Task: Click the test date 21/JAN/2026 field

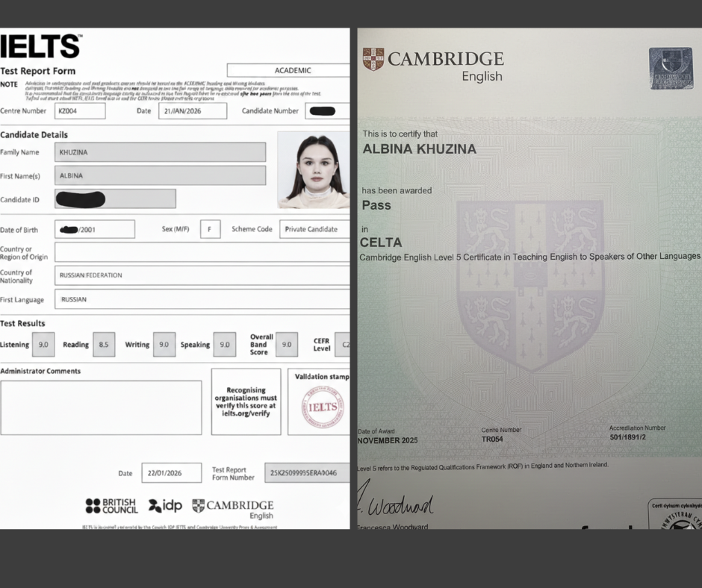Action: [193, 111]
